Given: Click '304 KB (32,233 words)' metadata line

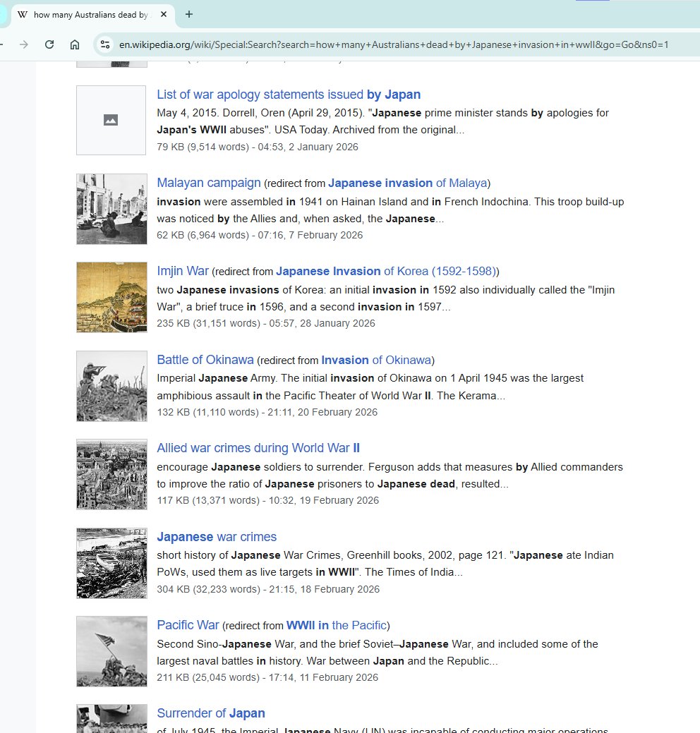Looking at the screenshot, I should [268, 589].
